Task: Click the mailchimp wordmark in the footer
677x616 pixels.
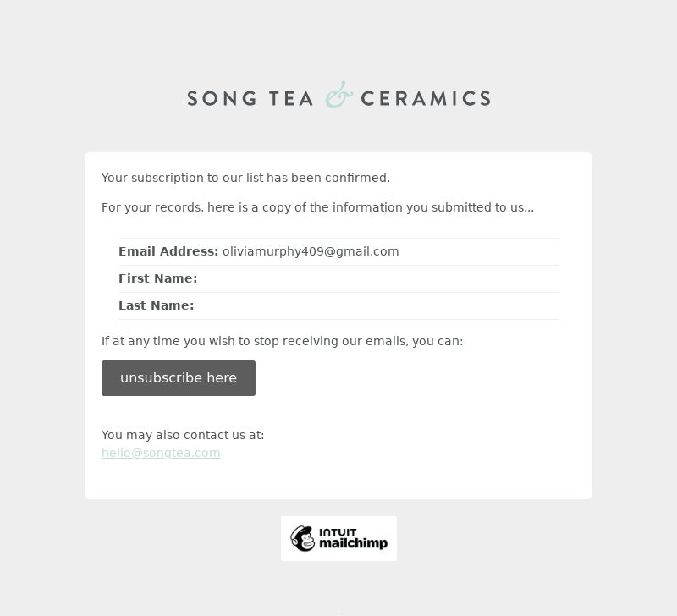Action: pos(353,543)
